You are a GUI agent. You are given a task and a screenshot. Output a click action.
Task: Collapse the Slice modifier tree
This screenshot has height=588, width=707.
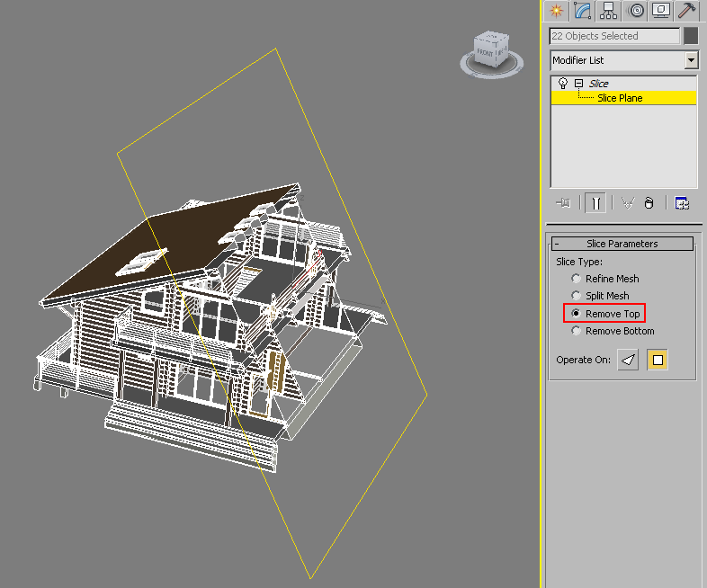point(579,84)
